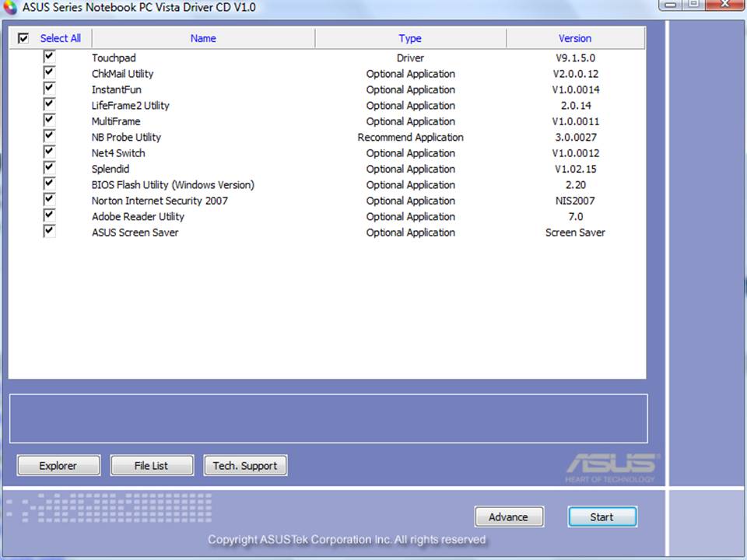Image resolution: width=747 pixels, height=560 pixels.
Task: Uncheck Norton Internet Security 2007 checkbox
Action: point(49,200)
